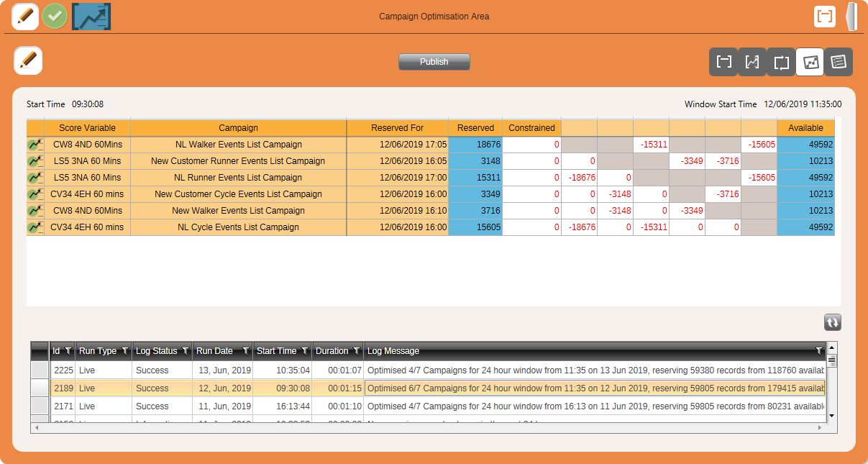Click the Constrained column header

coord(531,128)
